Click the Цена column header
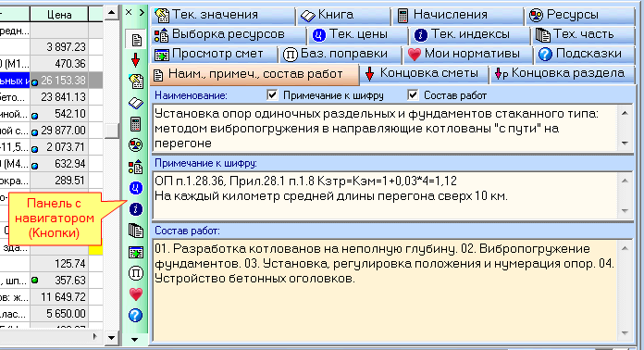This screenshot has height=350, width=644. click(x=58, y=15)
